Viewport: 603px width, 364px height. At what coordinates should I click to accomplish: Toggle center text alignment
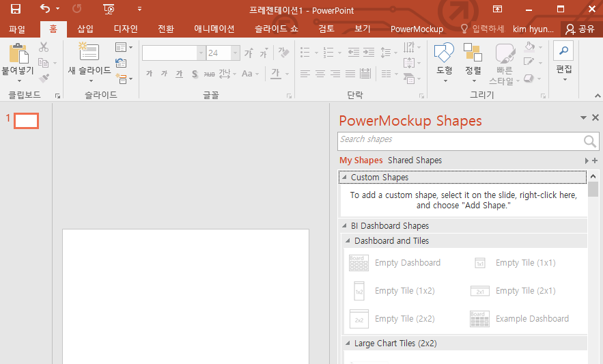coord(320,74)
